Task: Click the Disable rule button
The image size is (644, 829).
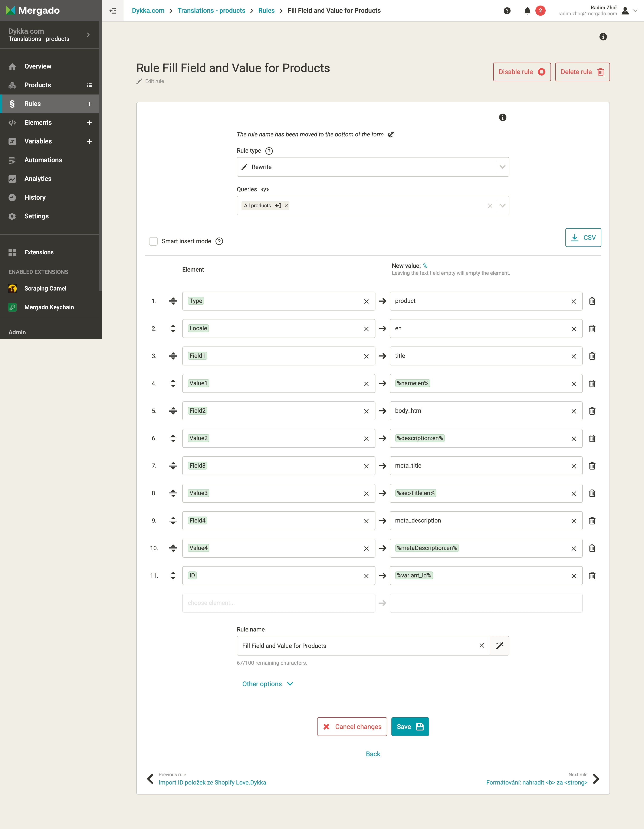Action: tap(522, 72)
